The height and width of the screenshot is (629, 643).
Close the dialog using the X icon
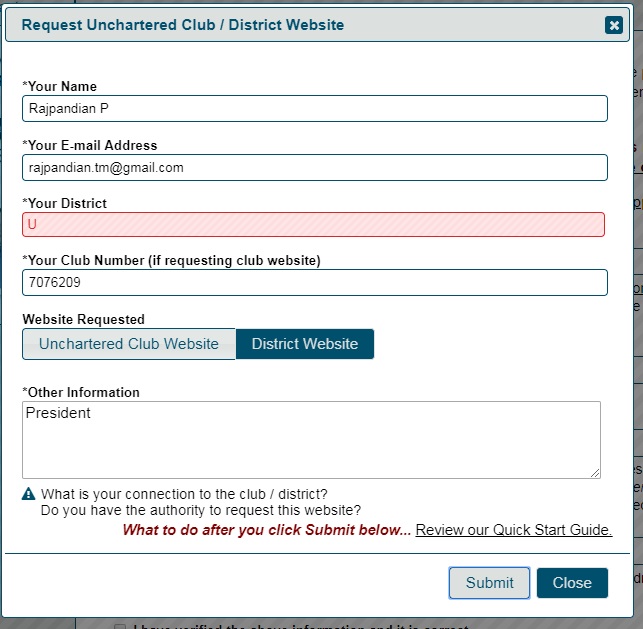(x=613, y=25)
